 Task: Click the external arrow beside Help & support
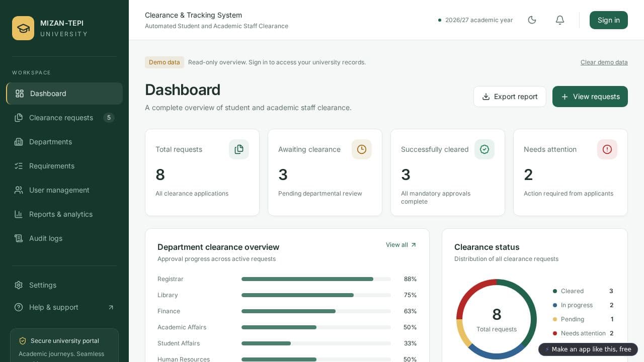111,307
